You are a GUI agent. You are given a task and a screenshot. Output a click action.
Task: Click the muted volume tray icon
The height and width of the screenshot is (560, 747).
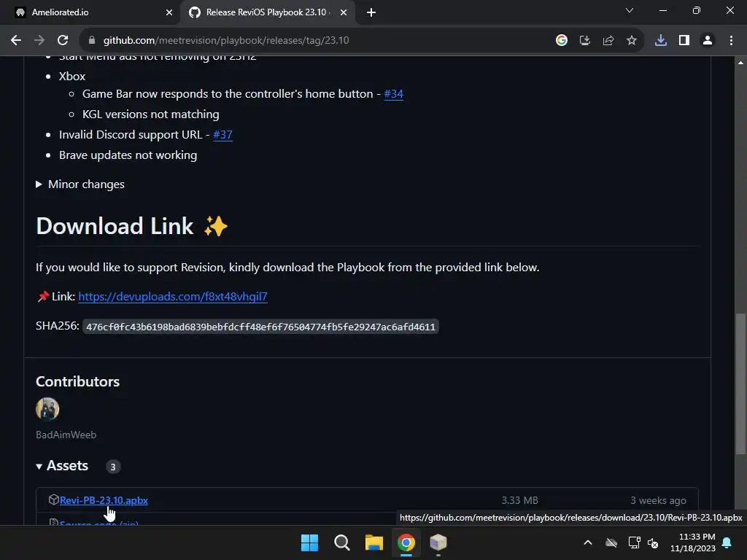coord(653,542)
